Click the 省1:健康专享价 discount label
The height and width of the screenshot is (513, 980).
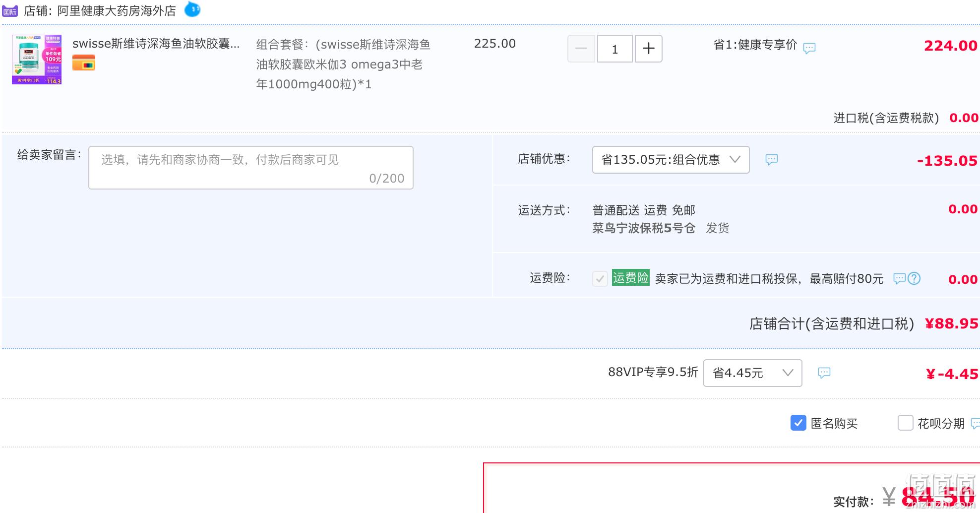click(x=755, y=45)
